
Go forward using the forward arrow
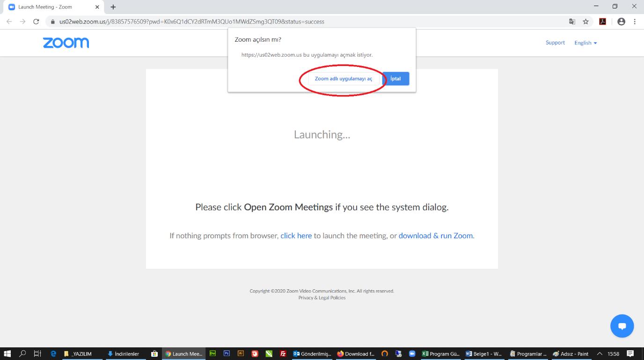click(x=22, y=22)
